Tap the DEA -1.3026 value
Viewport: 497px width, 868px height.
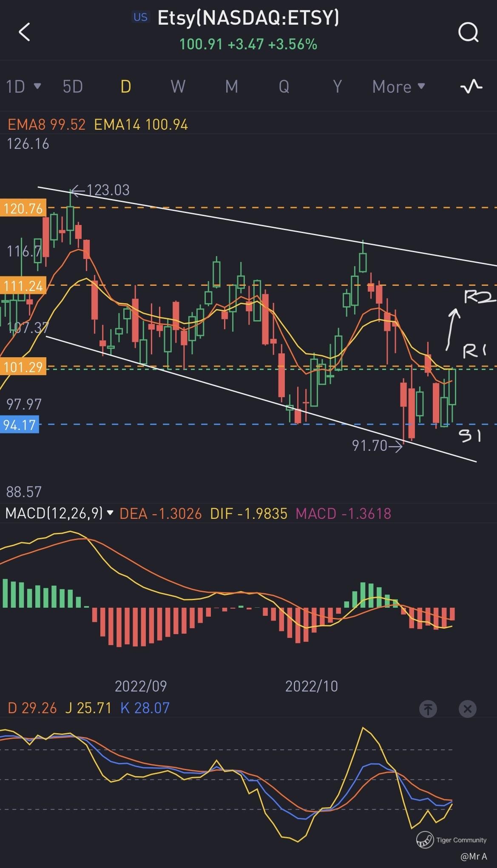point(161,514)
